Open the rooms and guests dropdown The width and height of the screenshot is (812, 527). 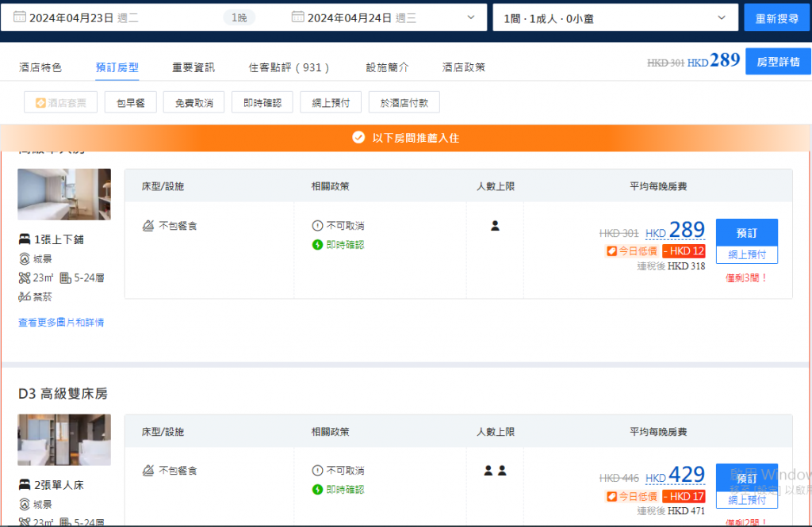(615, 18)
